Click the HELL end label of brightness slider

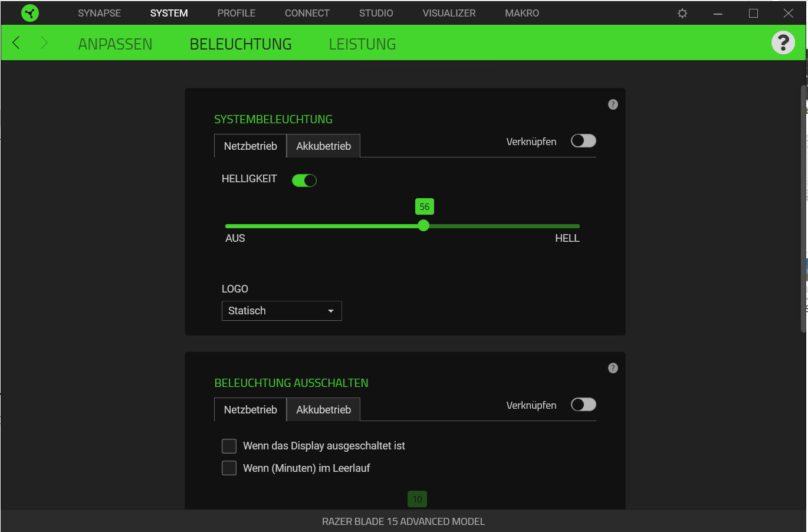coord(567,238)
